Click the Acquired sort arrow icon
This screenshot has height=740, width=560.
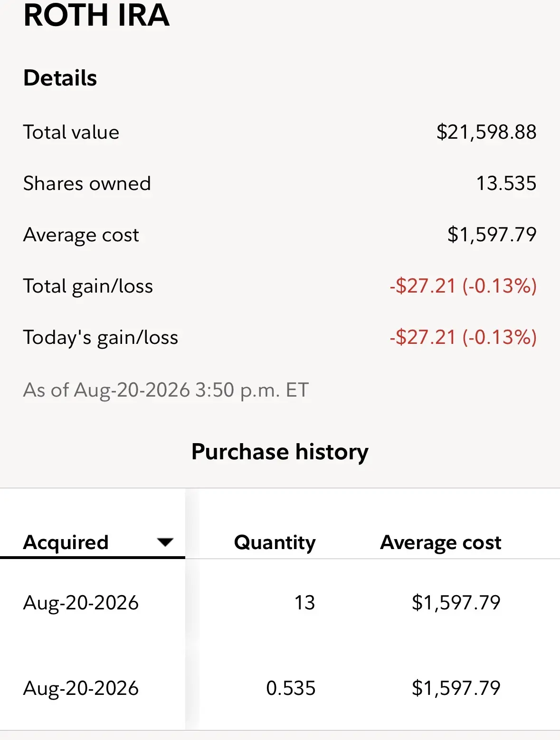[x=165, y=542]
